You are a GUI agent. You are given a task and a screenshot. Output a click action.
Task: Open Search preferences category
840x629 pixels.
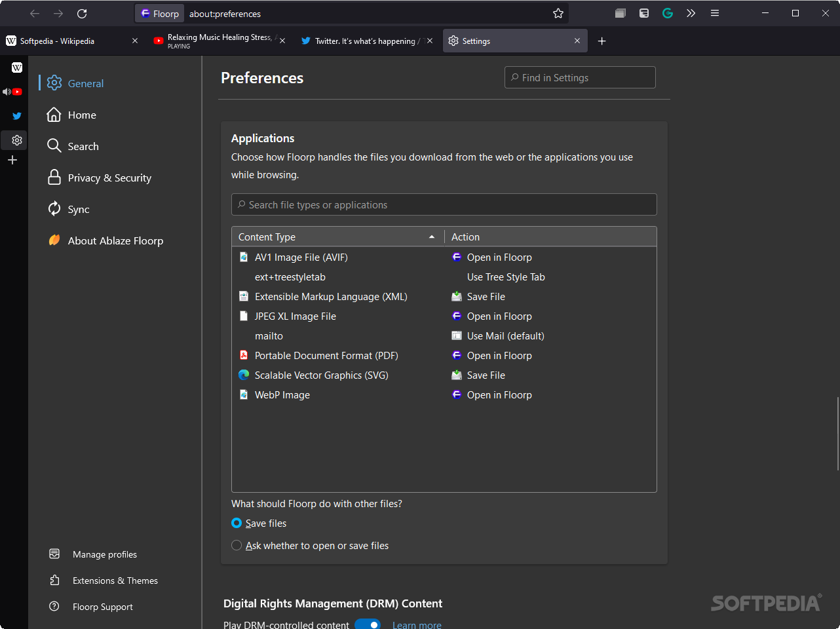(x=73, y=146)
